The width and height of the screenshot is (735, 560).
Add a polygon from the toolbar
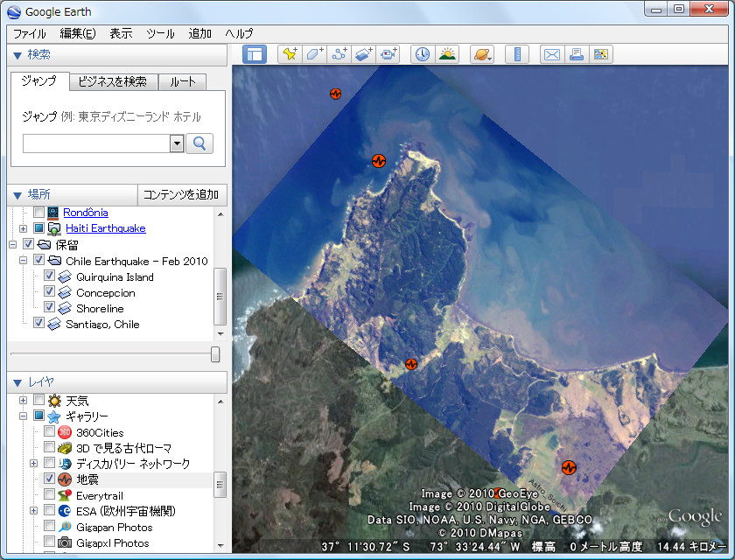314,54
